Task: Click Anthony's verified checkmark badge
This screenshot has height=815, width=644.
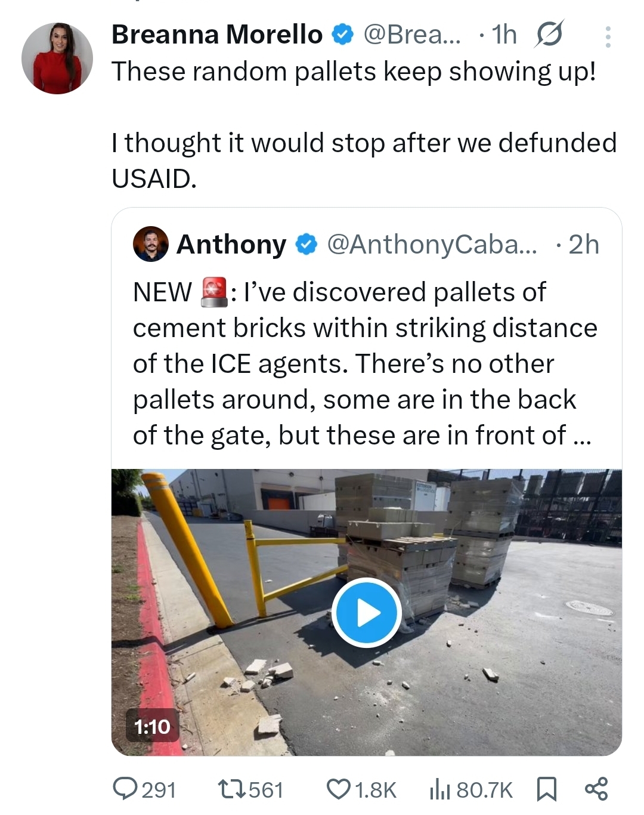Action: point(306,245)
